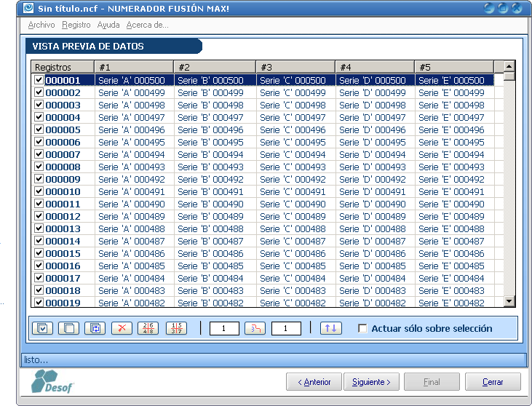Uncheck the record 000017 checkbox
The width and height of the screenshot is (532, 406).
point(39,278)
